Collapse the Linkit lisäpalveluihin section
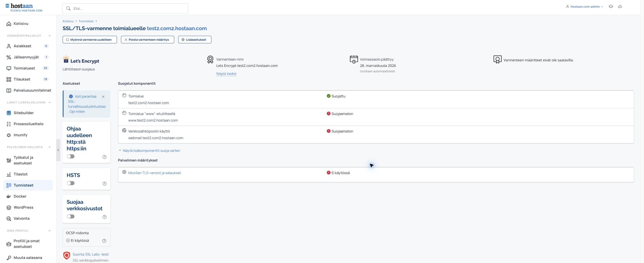Screen dimensions: 644x263 (x=50, y=102)
